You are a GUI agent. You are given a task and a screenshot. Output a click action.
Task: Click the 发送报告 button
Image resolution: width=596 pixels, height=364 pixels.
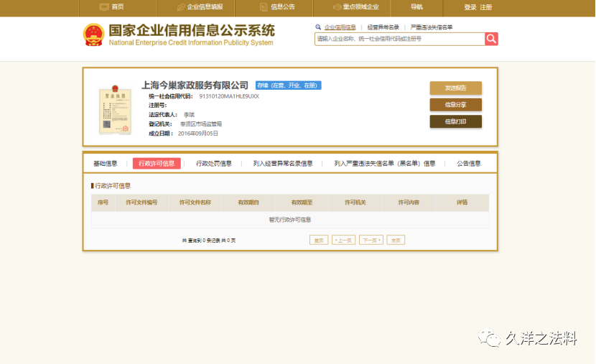click(x=455, y=88)
